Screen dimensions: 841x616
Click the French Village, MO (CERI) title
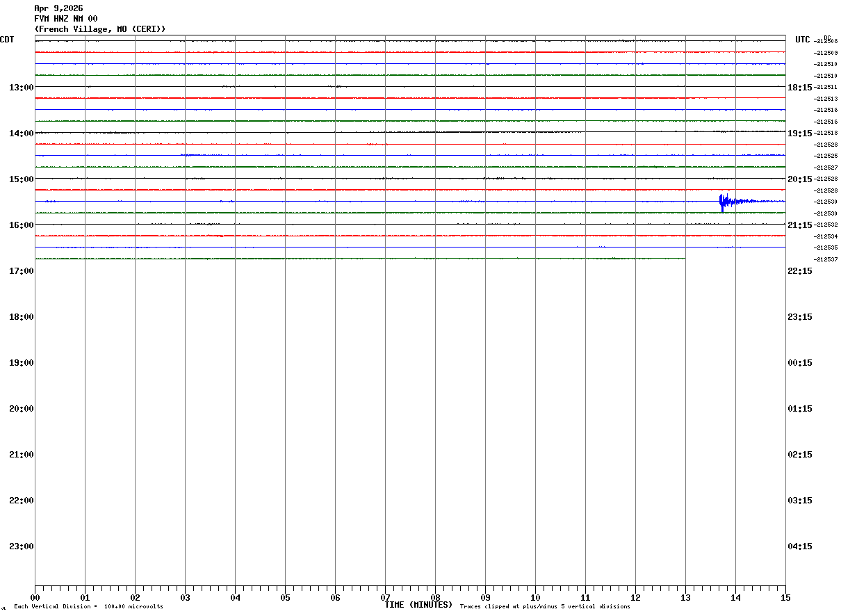(100, 29)
